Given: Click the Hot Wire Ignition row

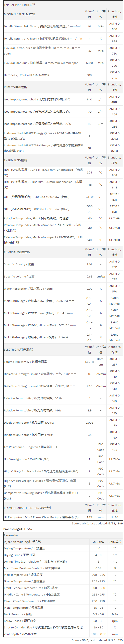Looking at the screenshot, I should coord(63,459).
